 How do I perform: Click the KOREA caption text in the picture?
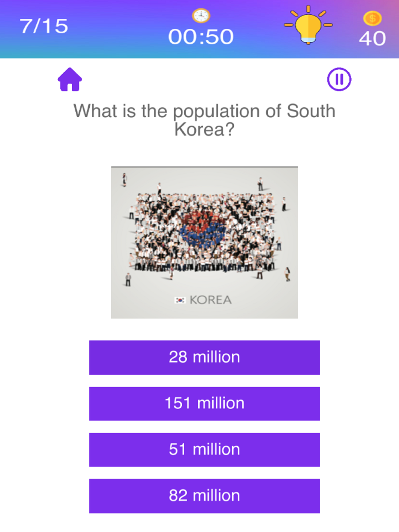210,300
